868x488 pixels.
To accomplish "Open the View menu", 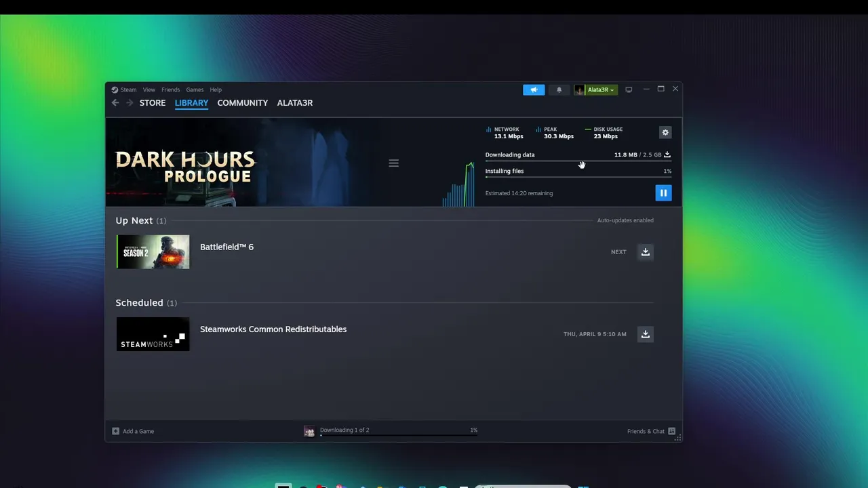I will click(149, 89).
